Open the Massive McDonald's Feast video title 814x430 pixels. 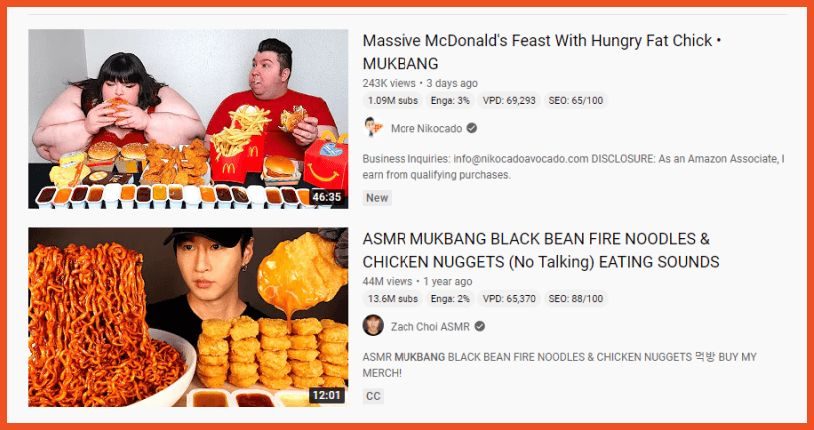click(x=541, y=52)
